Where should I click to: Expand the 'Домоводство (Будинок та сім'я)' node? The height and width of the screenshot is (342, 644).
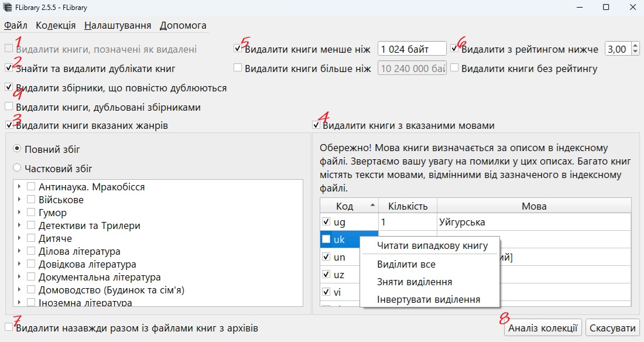(19, 289)
